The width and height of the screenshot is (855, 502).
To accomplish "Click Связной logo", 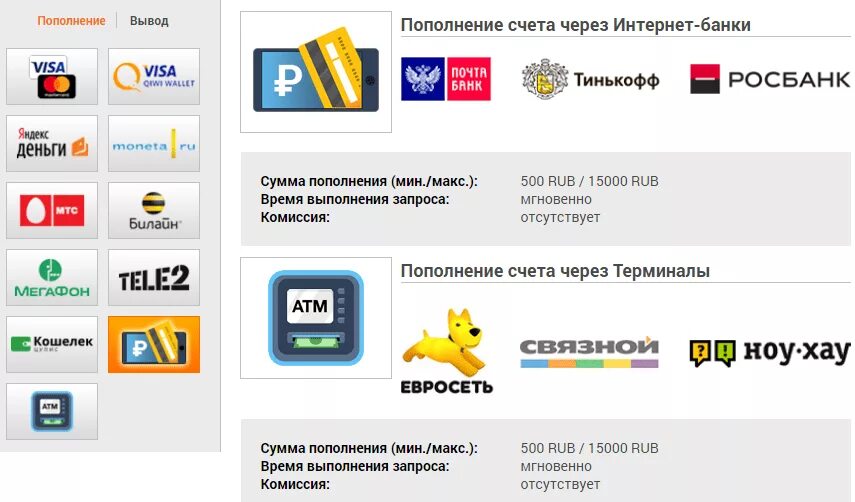I will pos(589,352).
